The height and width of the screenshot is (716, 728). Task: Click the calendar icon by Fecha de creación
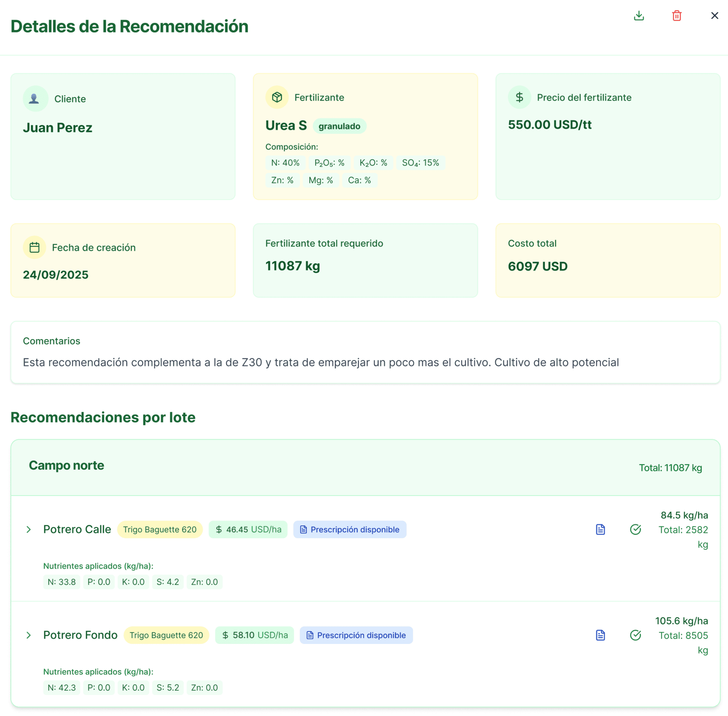35,247
